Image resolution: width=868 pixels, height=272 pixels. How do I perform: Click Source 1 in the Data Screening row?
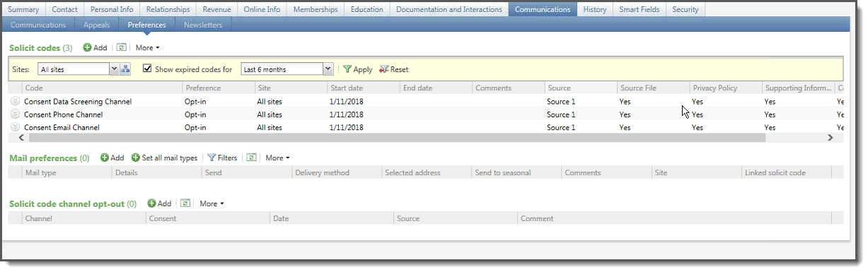pyautogui.click(x=561, y=102)
